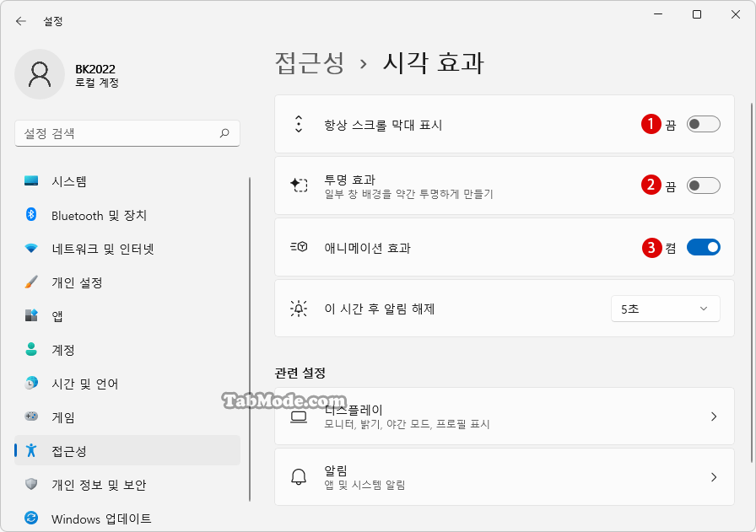Screen dimensions: 756x532
Task: Click the 접근성 breadcrumb link
Action: tap(310, 63)
